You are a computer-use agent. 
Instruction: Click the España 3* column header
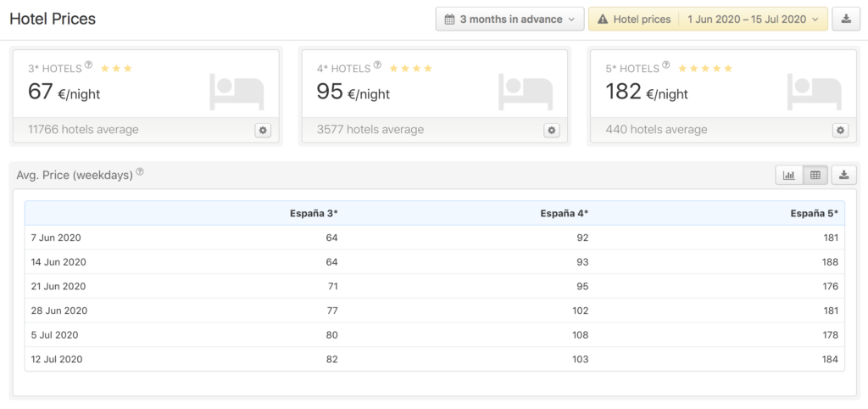314,213
